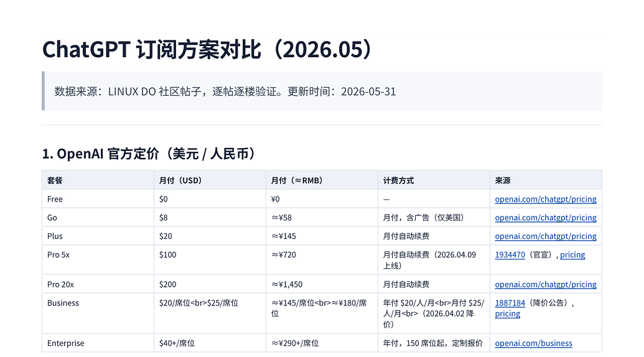Open the pricing link in Free row

546,199
